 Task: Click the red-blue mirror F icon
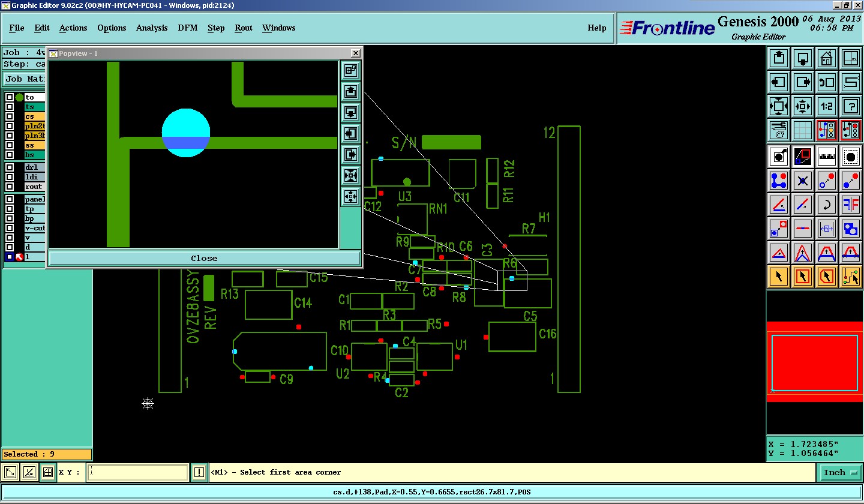tap(851, 205)
